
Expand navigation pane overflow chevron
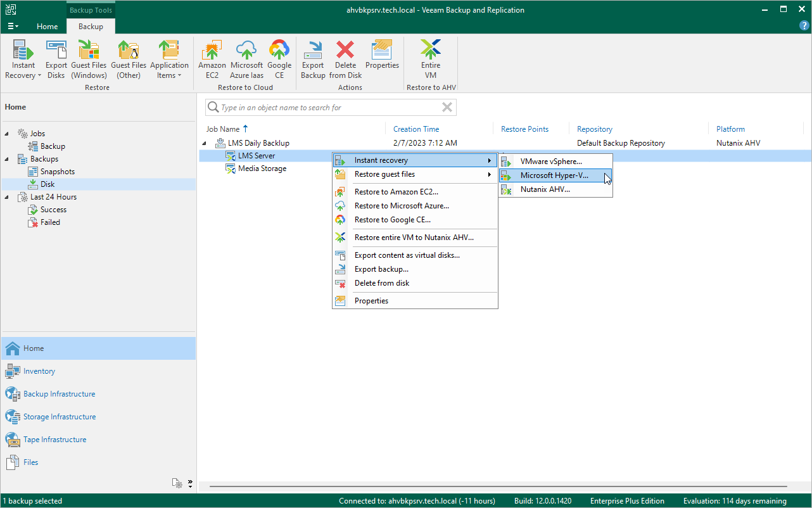pyautogui.click(x=190, y=483)
